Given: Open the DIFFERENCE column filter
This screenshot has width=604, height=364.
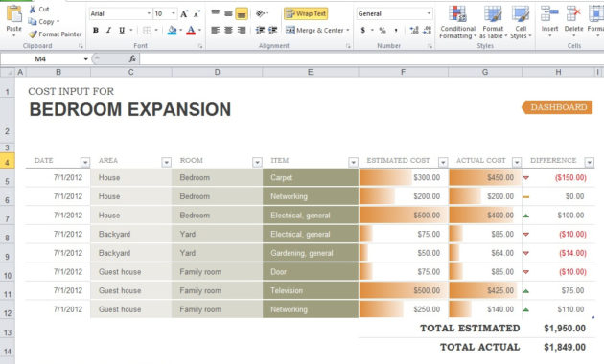Looking at the screenshot, I should 590,163.
